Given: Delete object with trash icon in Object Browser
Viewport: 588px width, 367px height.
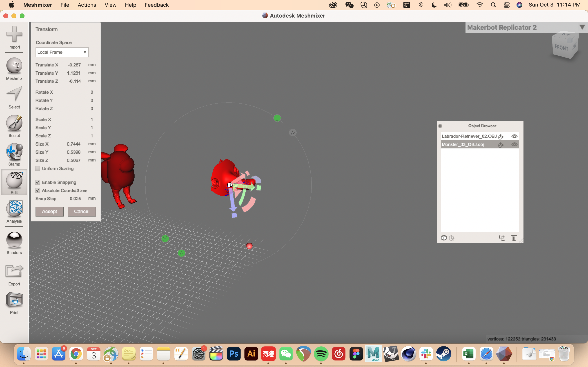Looking at the screenshot, I should click(514, 238).
